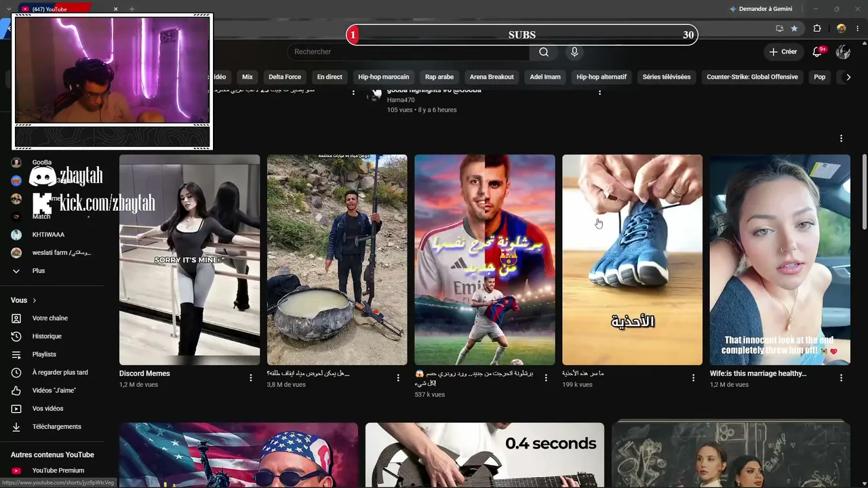The image size is (868, 488).
Task: Select the Pop filter chip
Action: coord(820,77)
